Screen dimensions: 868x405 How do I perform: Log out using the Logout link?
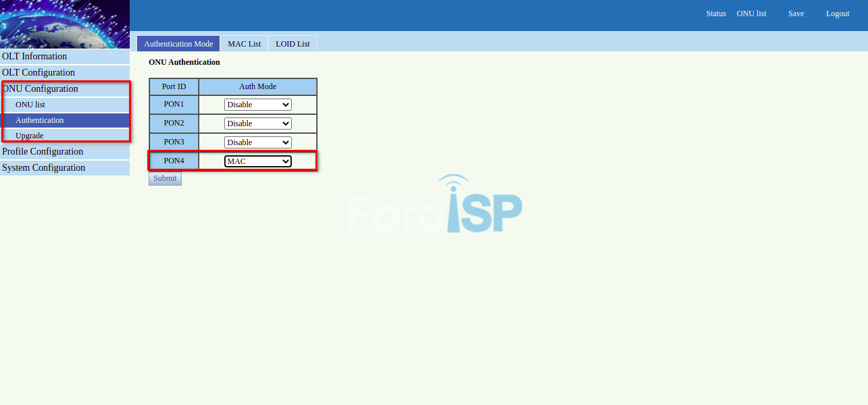tap(838, 13)
